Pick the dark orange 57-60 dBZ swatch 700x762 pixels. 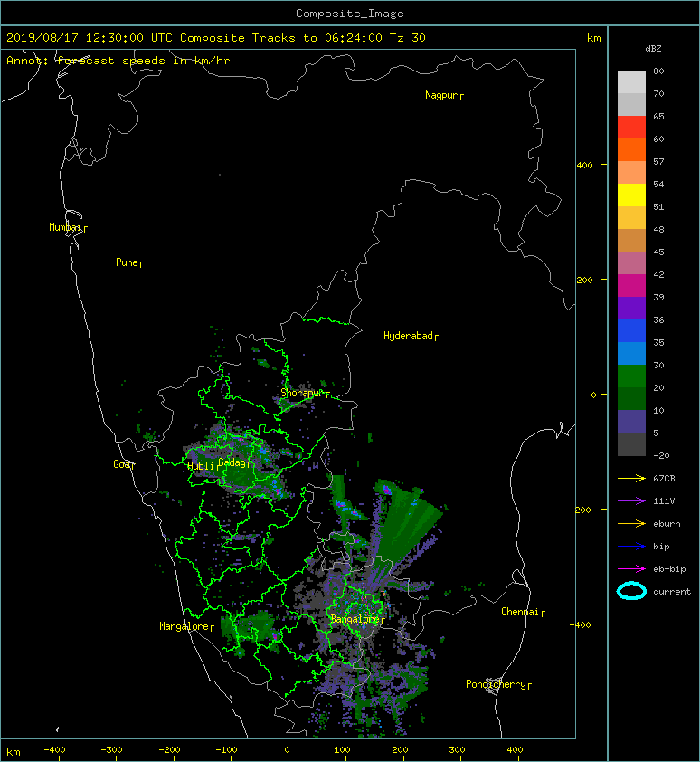tap(631, 149)
